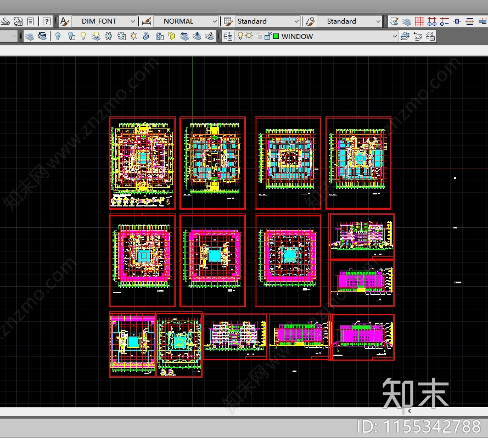
Task: Expand the multileader style Standard dropdown
Action: coord(378,21)
